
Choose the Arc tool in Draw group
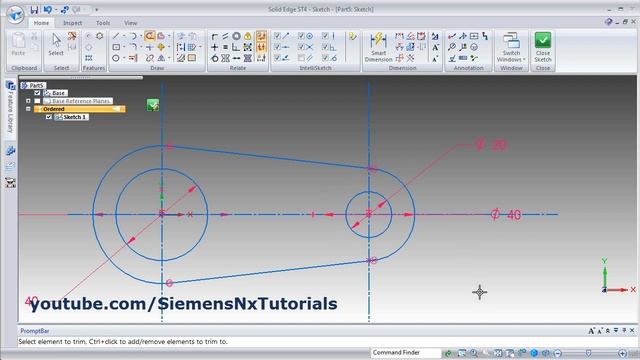click(x=133, y=36)
